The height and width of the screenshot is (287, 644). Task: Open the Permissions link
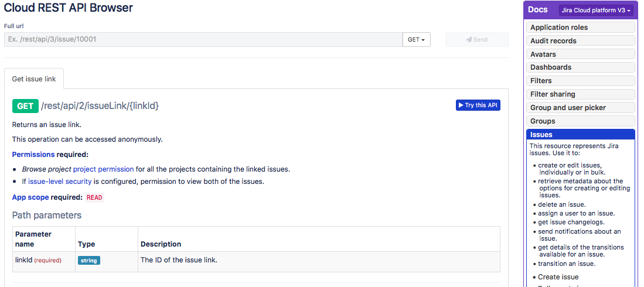click(x=33, y=155)
